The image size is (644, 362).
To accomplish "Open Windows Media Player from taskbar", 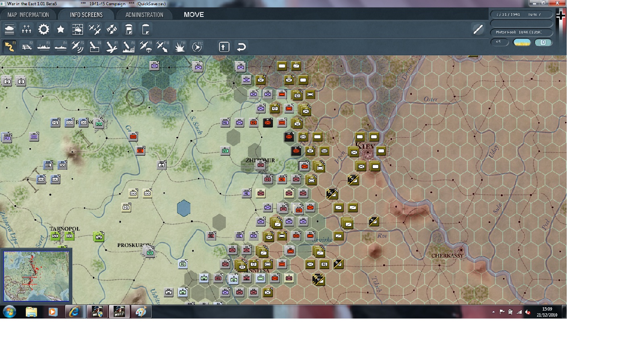I will (x=53, y=312).
